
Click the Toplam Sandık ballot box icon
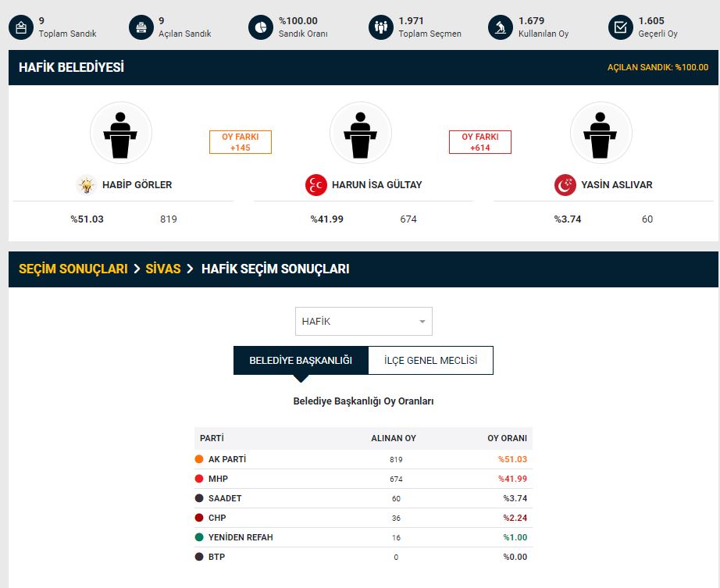click(x=21, y=27)
